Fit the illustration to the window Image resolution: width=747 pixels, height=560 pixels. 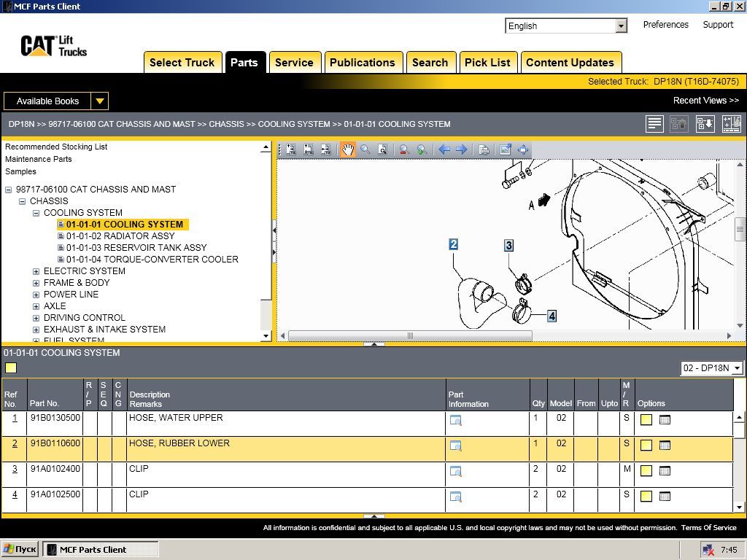522,149
